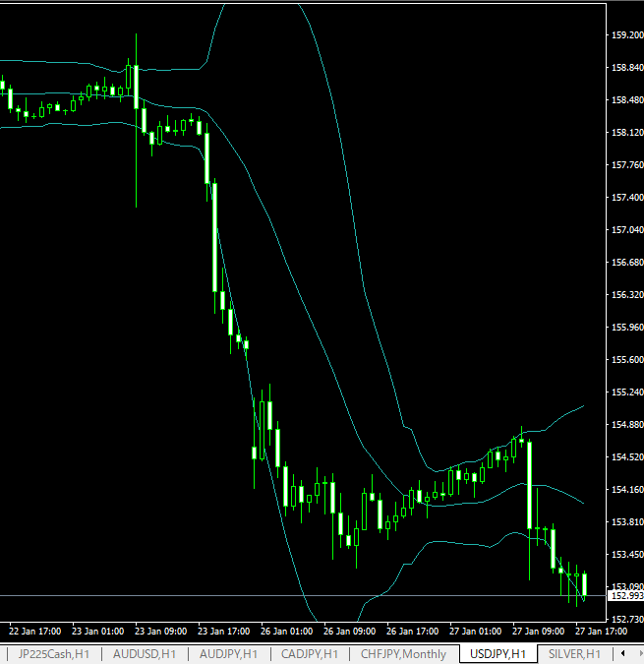Screen dimensions: 644x664
Task: Click the 156.320 level on price scale
Action: (625, 294)
